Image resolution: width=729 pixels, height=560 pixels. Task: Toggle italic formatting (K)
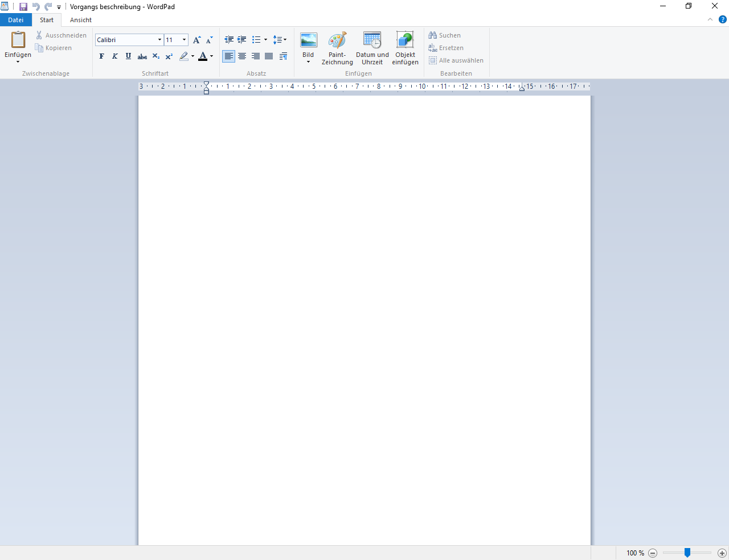pos(114,56)
